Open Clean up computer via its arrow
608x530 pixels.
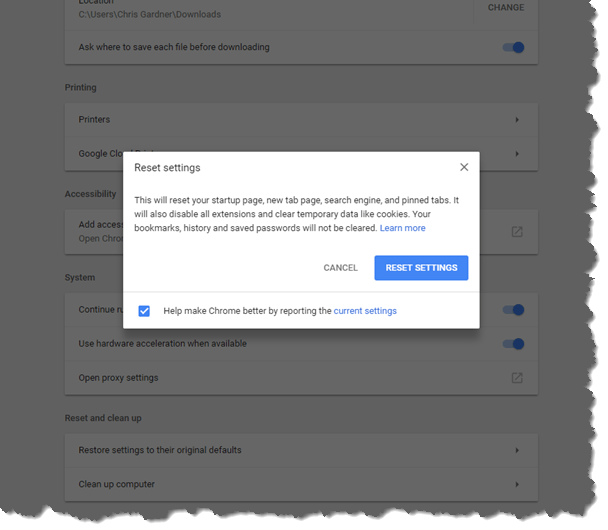[x=517, y=484]
